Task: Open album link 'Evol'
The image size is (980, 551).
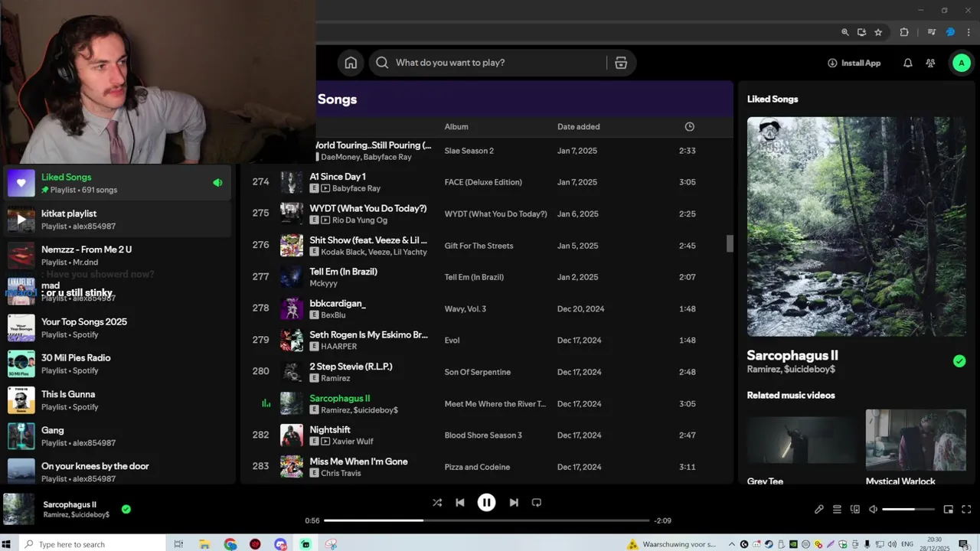Action: coord(452,341)
